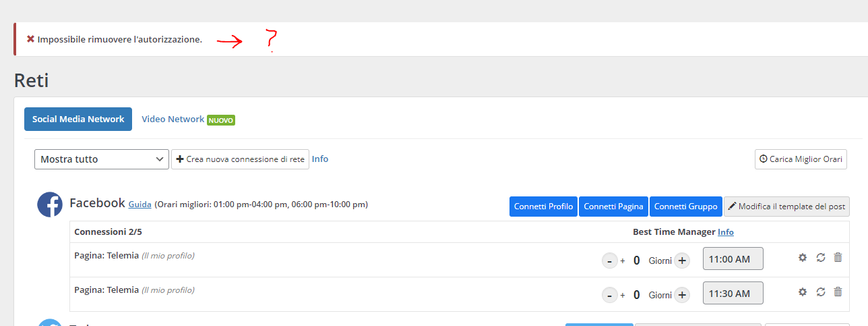Click the NUOVO badge
This screenshot has height=326, width=868.
221,120
